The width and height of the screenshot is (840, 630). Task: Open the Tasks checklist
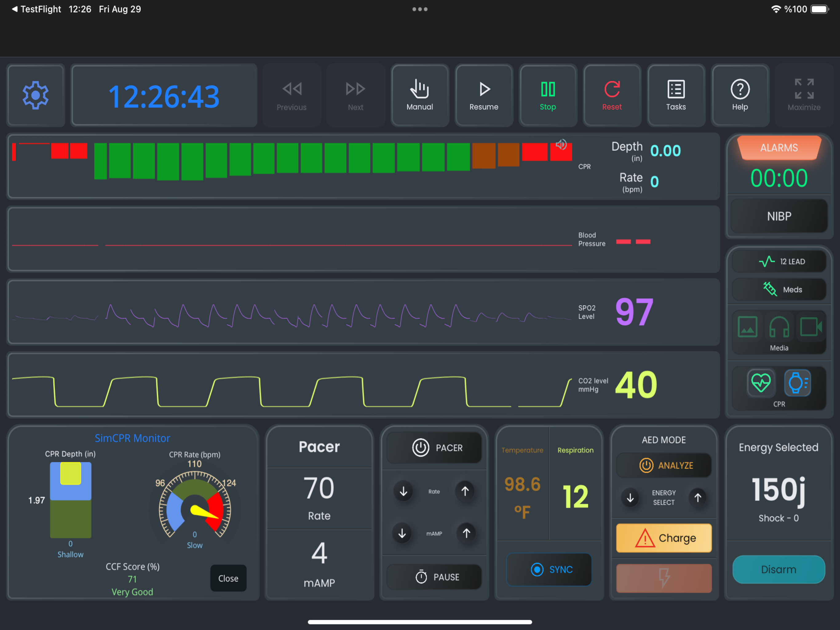tap(676, 95)
